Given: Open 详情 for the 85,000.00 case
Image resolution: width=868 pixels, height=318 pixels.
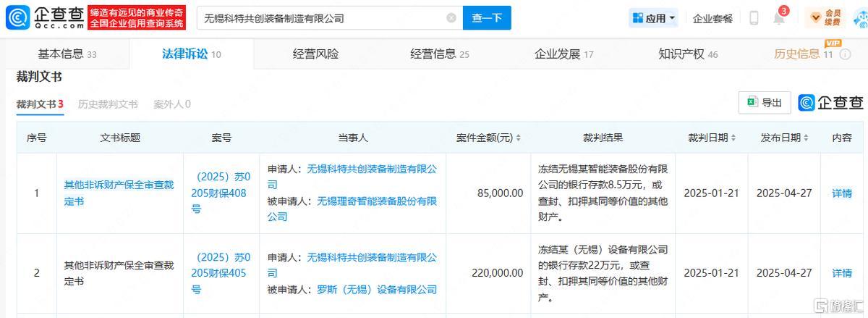Looking at the screenshot, I should tap(841, 193).
